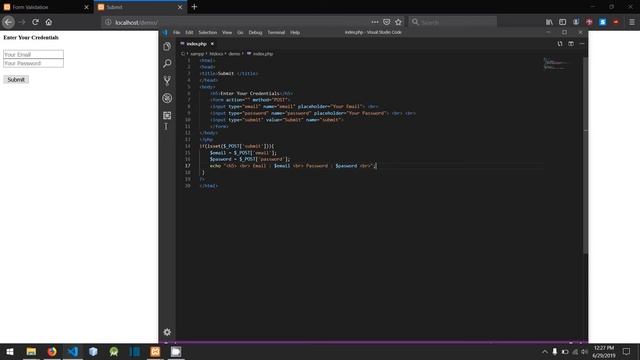Click the demo breadcrumb segment
This screenshot has width=640, height=360.
tap(234, 53)
